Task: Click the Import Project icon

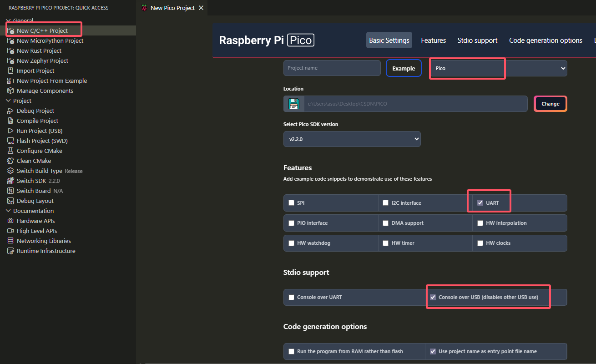Action: pos(10,71)
